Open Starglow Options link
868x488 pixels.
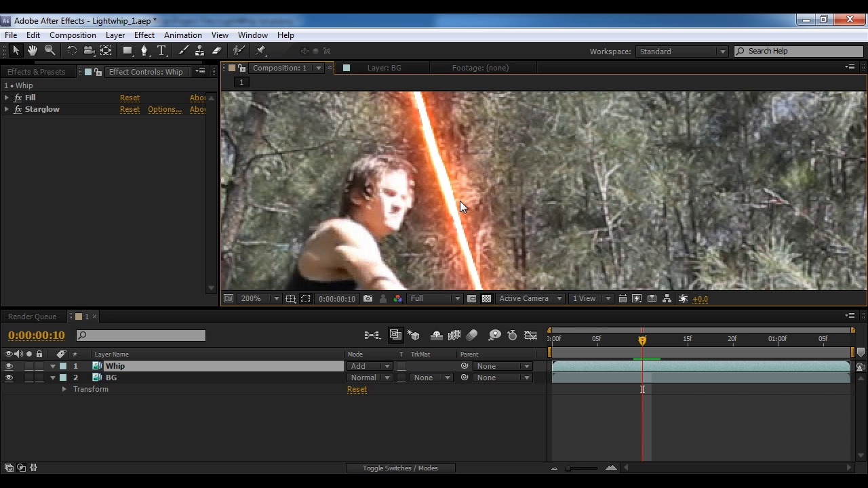point(165,109)
